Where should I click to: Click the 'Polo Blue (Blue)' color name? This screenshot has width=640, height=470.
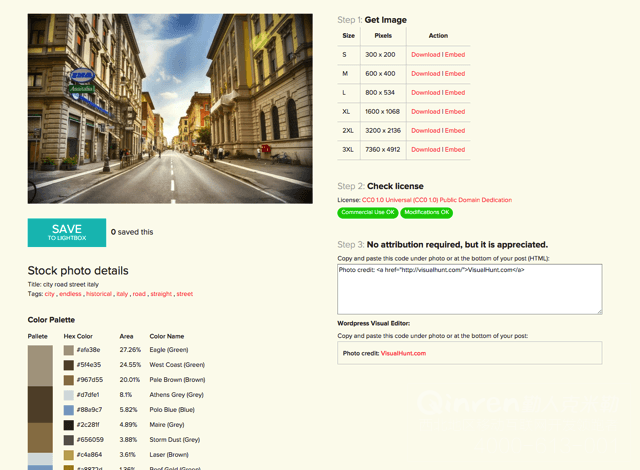tap(172, 410)
